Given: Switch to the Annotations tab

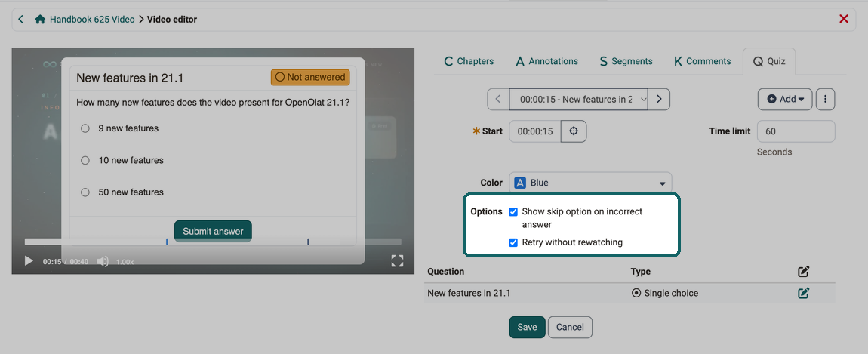Looking at the screenshot, I should (x=547, y=61).
